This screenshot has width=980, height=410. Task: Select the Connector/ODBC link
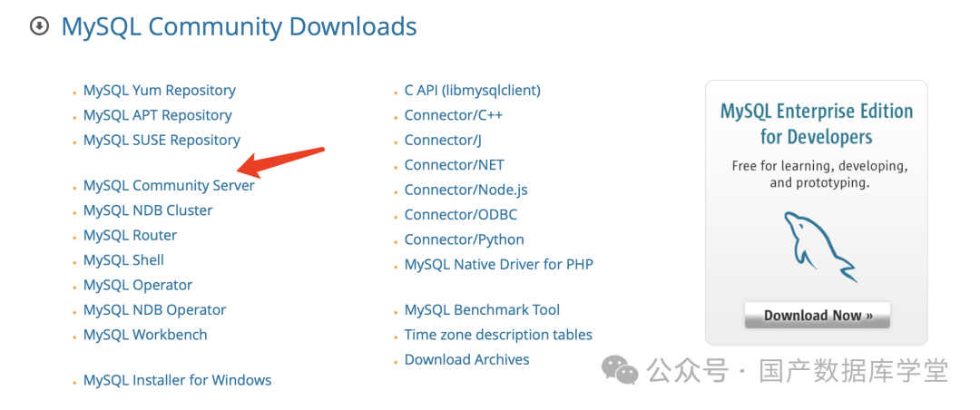[x=461, y=215]
